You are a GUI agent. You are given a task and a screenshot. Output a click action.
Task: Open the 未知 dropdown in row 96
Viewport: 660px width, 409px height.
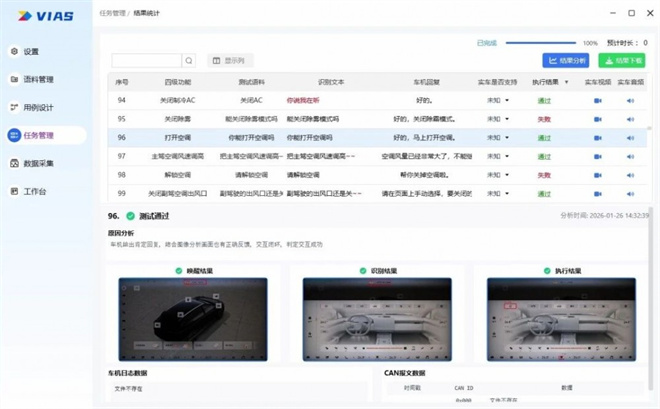coord(507,138)
